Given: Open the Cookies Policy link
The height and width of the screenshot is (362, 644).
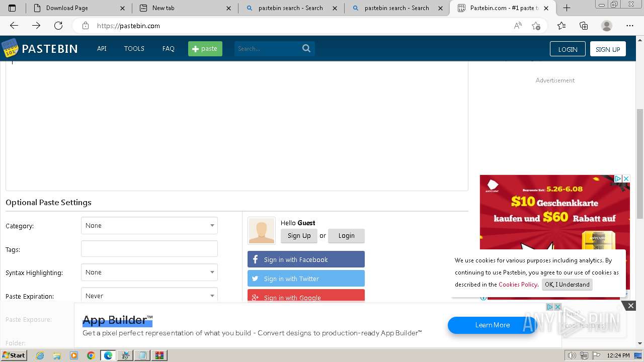Looking at the screenshot, I should (518, 285).
